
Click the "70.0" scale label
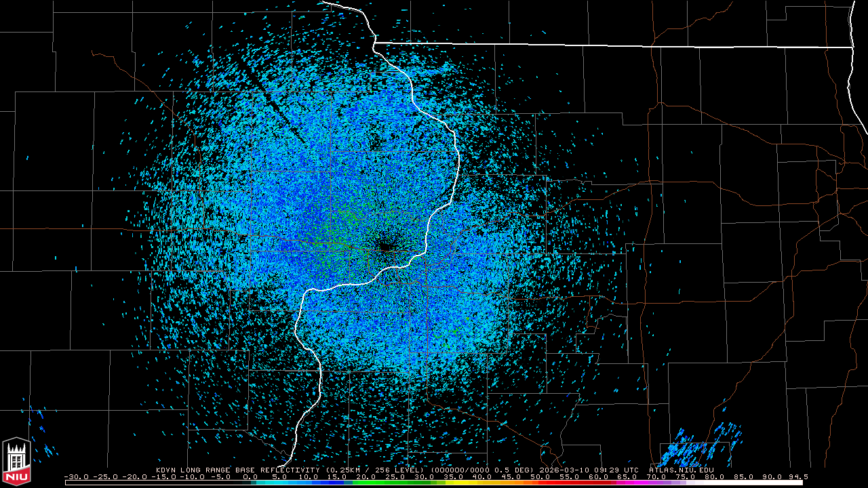tap(658, 476)
